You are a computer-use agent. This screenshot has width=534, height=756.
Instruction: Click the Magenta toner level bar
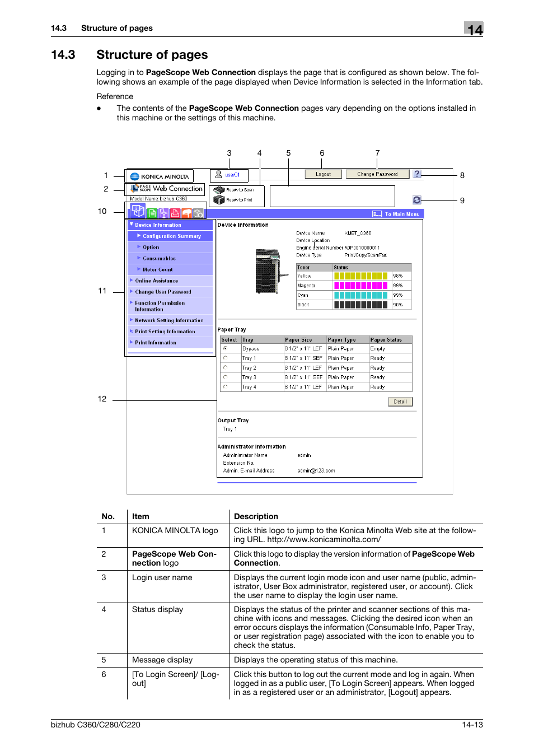click(361, 286)
